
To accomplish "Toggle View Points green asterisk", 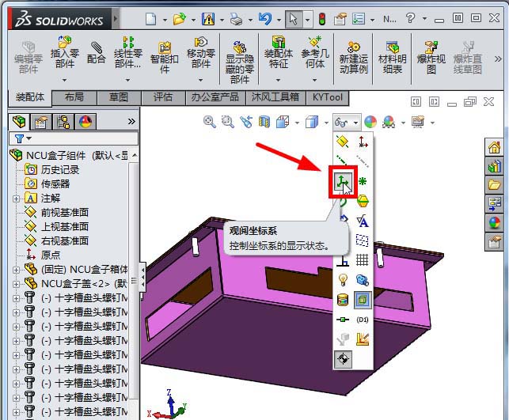I will tap(363, 181).
